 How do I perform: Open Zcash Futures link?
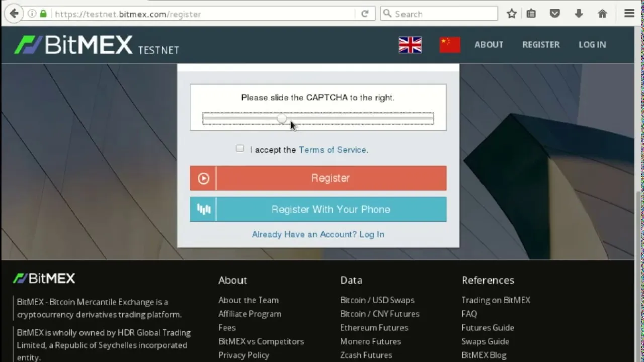pyautogui.click(x=366, y=355)
